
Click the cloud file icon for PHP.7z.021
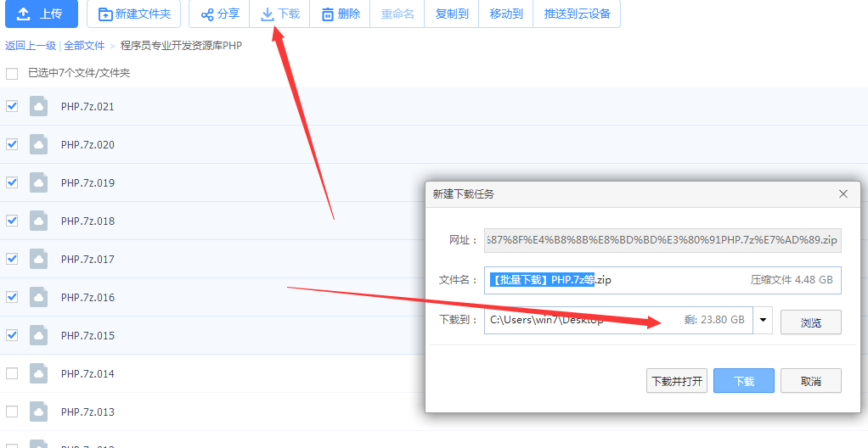pos(38,106)
